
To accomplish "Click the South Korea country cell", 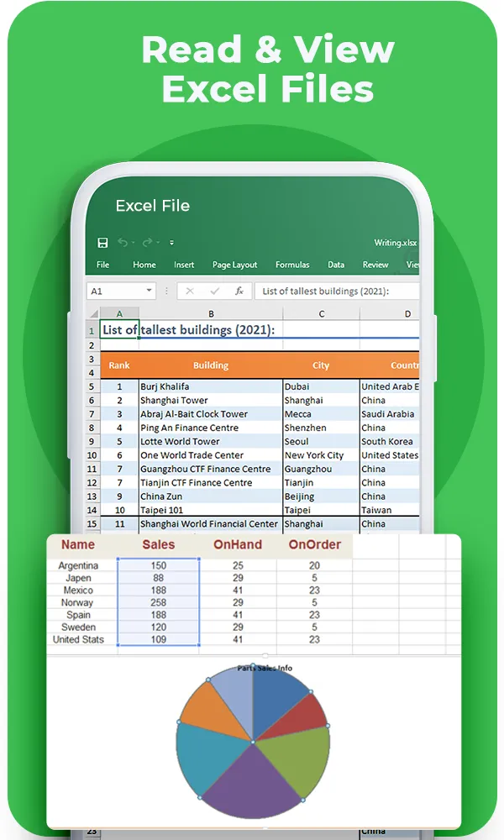I will tap(390, 442).
